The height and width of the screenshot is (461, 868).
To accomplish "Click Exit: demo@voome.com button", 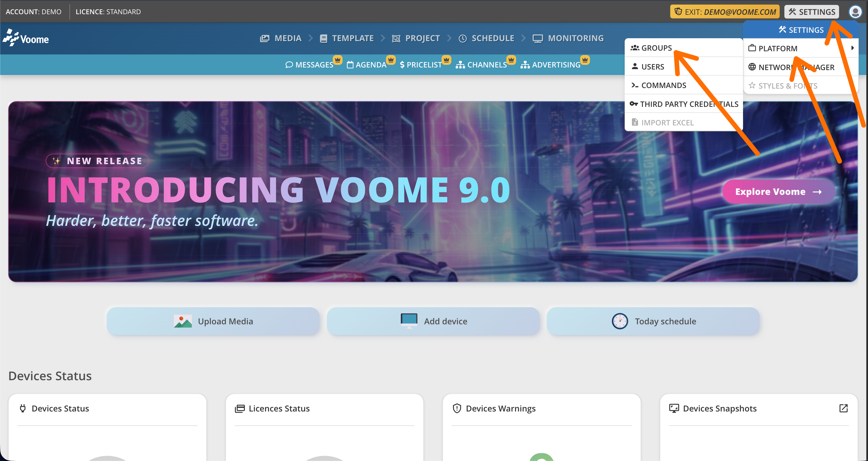I will pos(725,12).
